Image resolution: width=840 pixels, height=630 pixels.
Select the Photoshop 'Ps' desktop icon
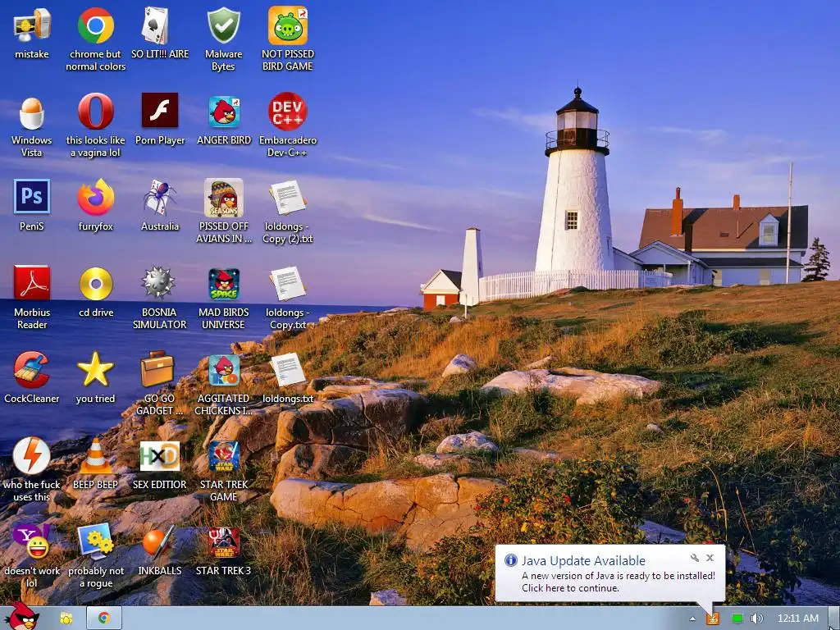tap(32, 197)
